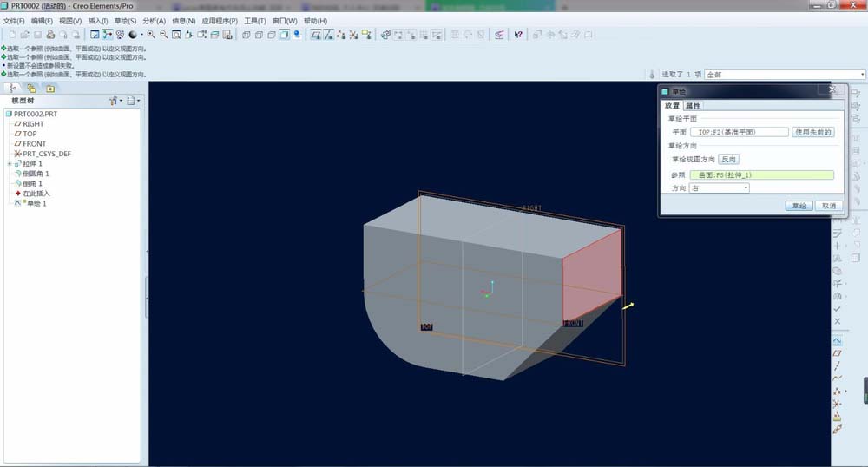Click the datum curve tool icon

[x=838, y=378]
